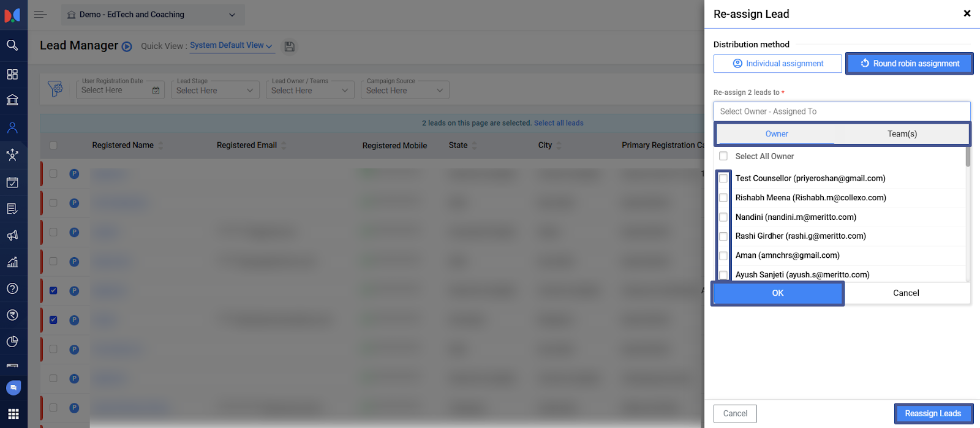Open the chat bubble widget
980x428 pixels.
(13, 388)
